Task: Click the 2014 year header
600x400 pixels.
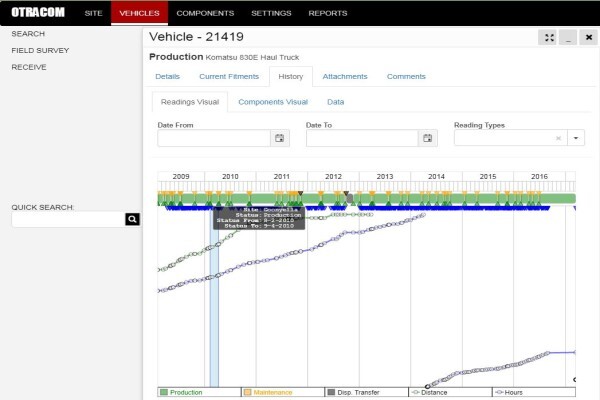Action: click(436, 176)
